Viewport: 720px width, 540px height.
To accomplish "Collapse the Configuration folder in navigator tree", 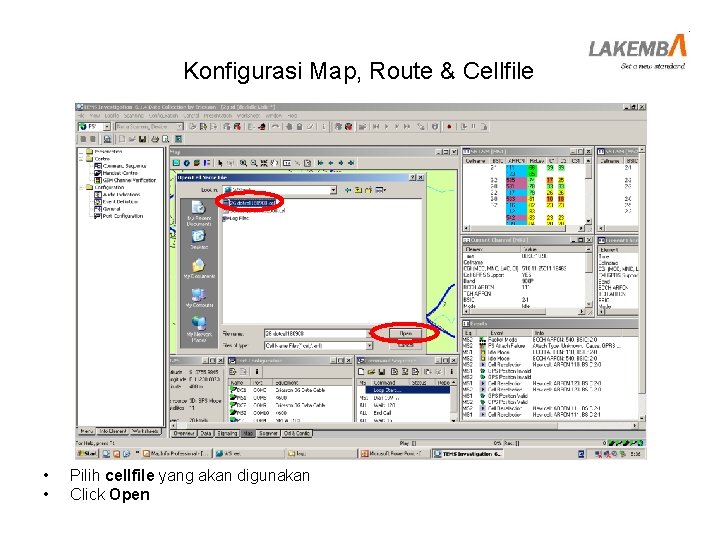I will pos(81,187).
